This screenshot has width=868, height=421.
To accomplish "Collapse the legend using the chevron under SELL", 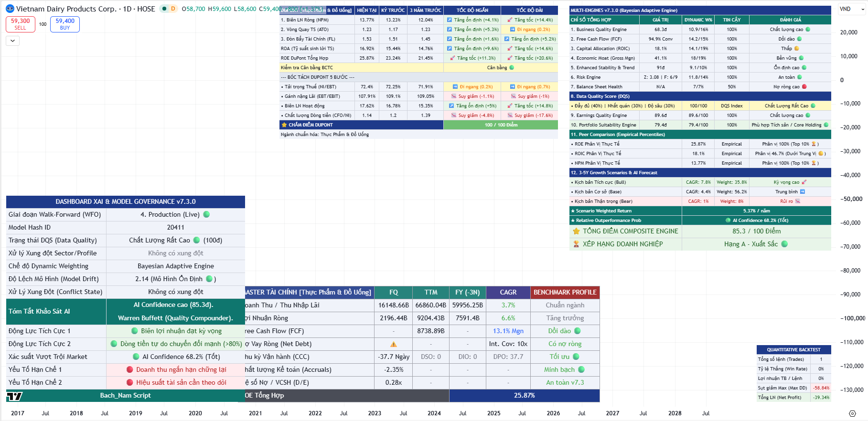I will pos(13,41).
